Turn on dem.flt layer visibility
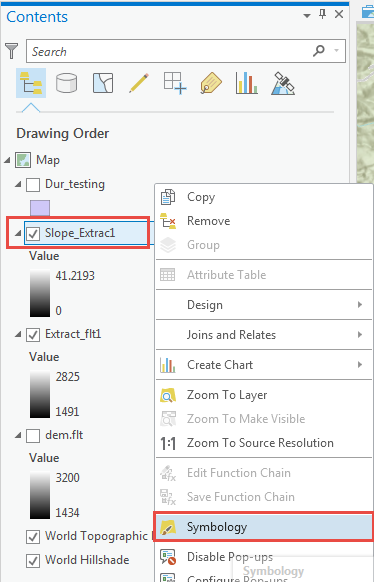The image size is (374, 582). pyautogui.click(x=33, y=436)
